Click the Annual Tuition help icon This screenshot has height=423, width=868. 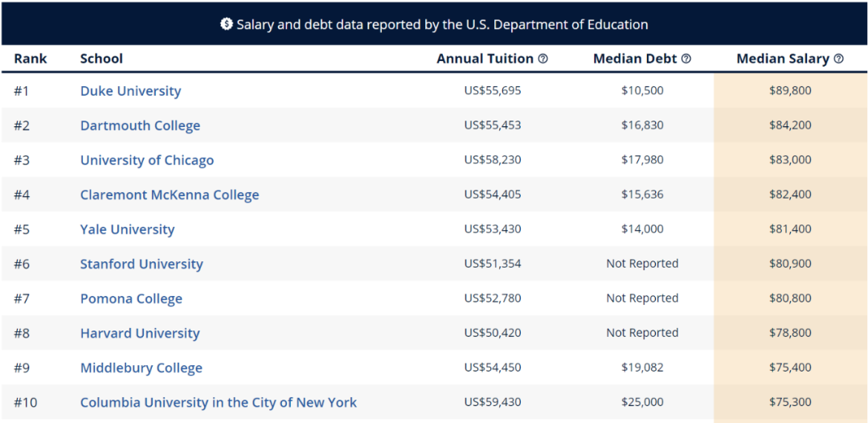[543, 59]
